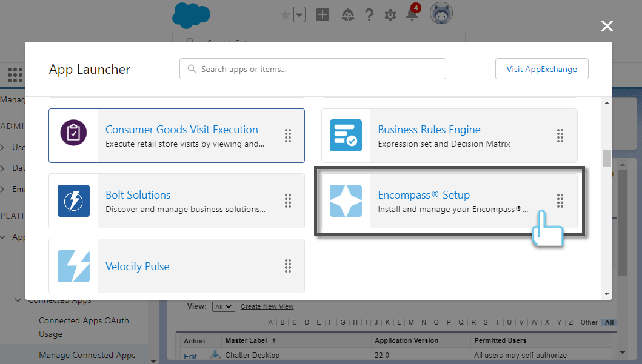Click App Launcher scrollbar up arrow
The height and width of the screenshot is (364, 642).
coord(607,103)
